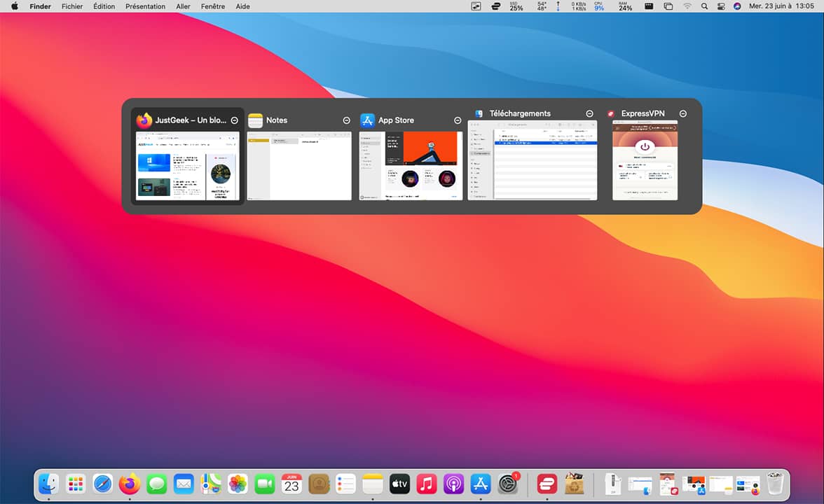This screenshot has width=824, height=504.
Task: Click the Finder icon beside Téléchargements title
Action: pos(479,113)
